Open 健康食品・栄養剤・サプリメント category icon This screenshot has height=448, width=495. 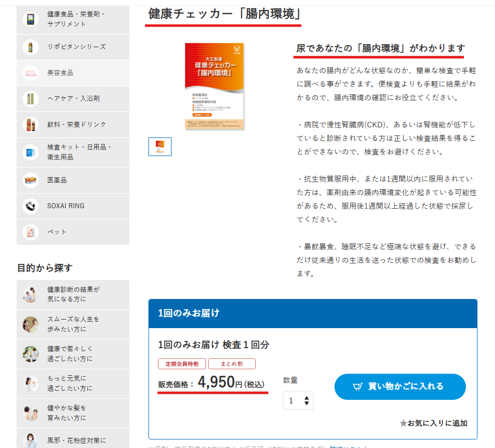click(x=31, y=19)
